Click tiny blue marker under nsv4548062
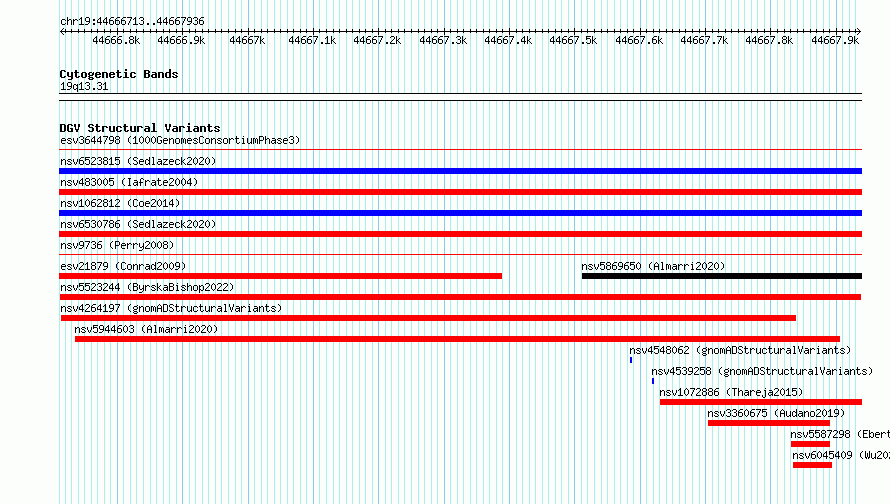The width and height of the screenshot is (890, 504). pos(631,360)
